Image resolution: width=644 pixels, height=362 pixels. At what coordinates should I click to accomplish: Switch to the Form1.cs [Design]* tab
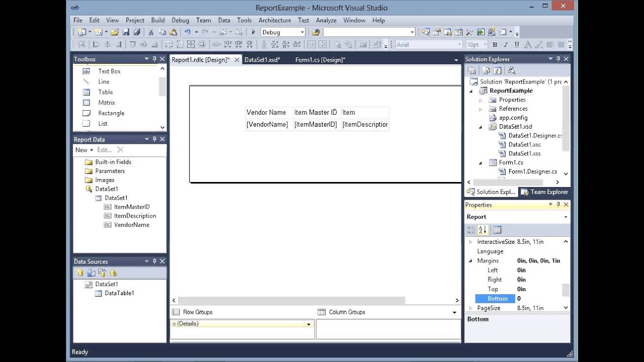320,60
